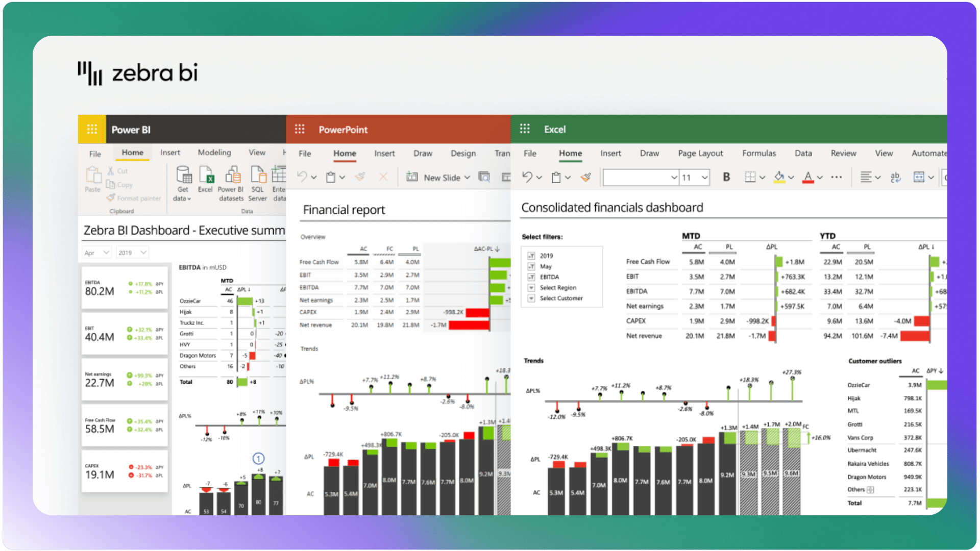Switch to the Modeling tab in Power BI
This screenshot has width=980, height=551.
click(x=214, y=153)
